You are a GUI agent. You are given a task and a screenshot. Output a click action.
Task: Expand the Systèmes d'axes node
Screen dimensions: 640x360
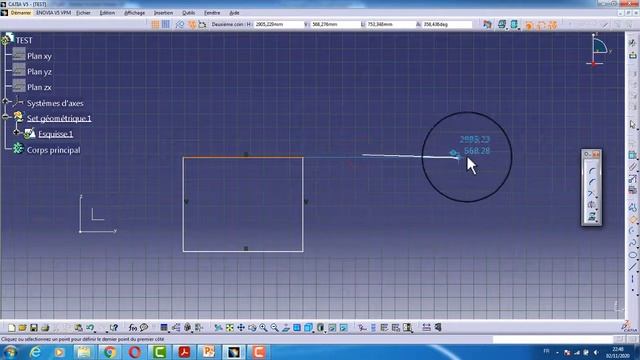(x=5, y=101)
